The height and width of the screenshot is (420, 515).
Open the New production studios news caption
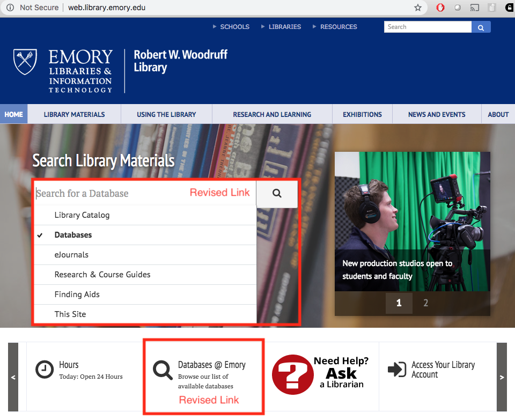(x=397, y=270)
